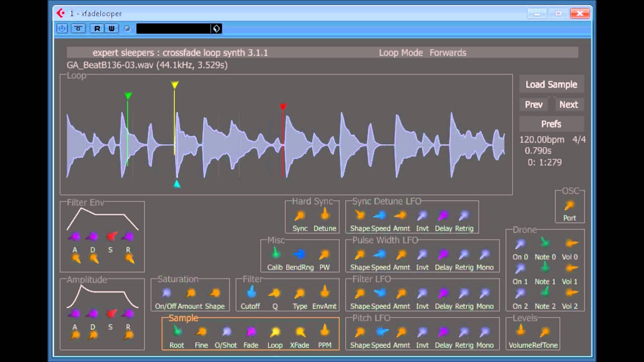Viewport: 644px width, 362px height.
Task: Click the Sample PPM knob
Action: pyautogui.click(x=325, y=331)
